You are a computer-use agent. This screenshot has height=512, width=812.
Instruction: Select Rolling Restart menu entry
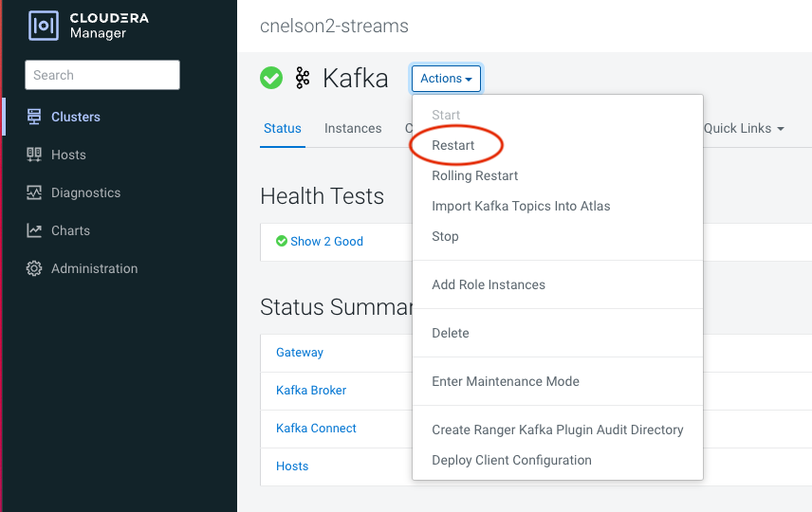pyautogui.click(x=475, y=176)
